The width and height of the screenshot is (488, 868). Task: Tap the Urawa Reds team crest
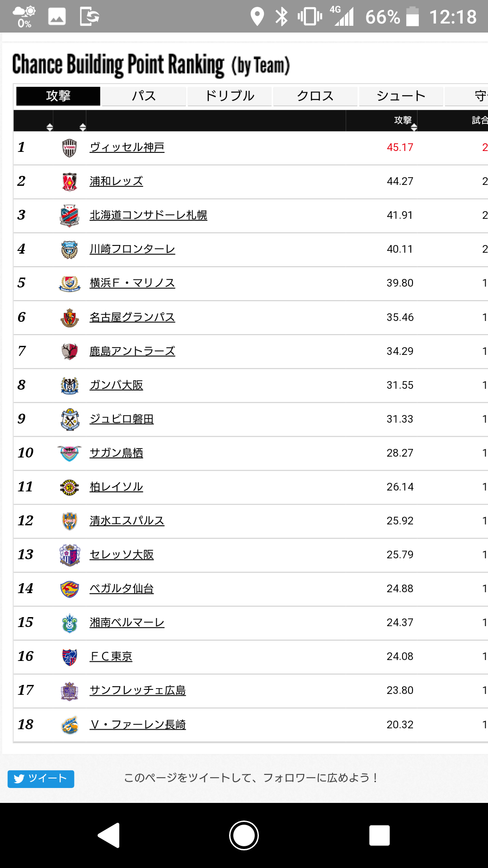point(69,182)
